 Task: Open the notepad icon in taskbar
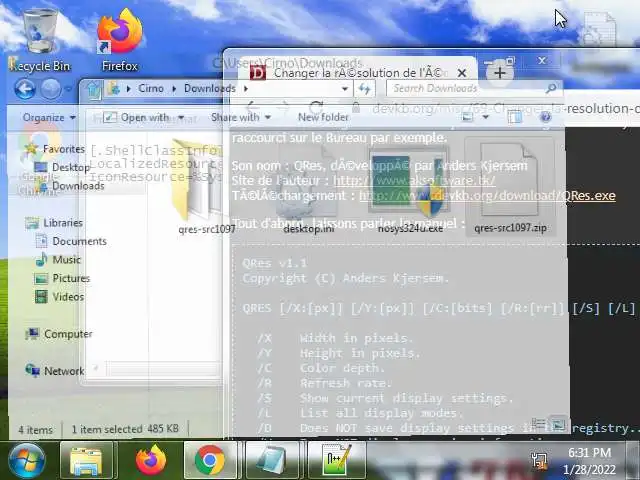(x=272, y=461)
